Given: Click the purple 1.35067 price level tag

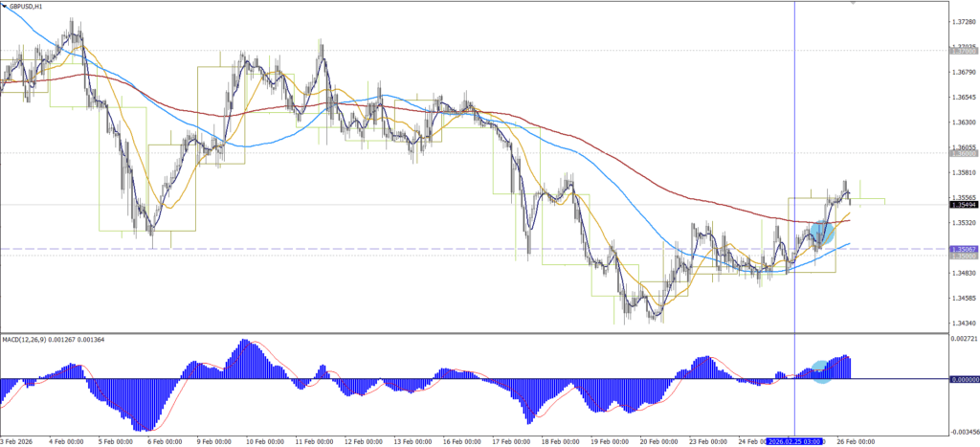Looking at the screenshot, I should [963, 249].
